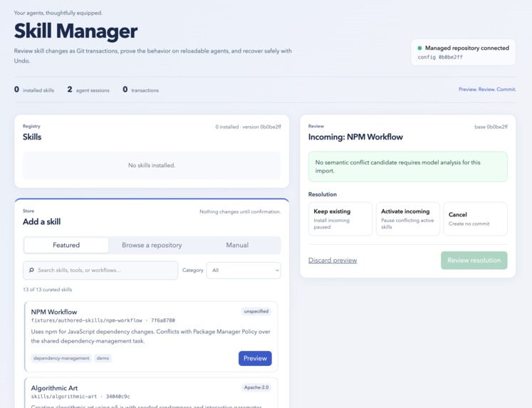Click the Algorithmic Art card title
532x408 pixels.
tap(54, 388)
